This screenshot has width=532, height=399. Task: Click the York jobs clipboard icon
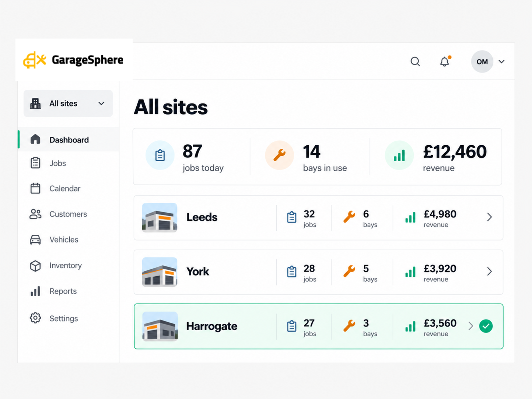[292, 272]
